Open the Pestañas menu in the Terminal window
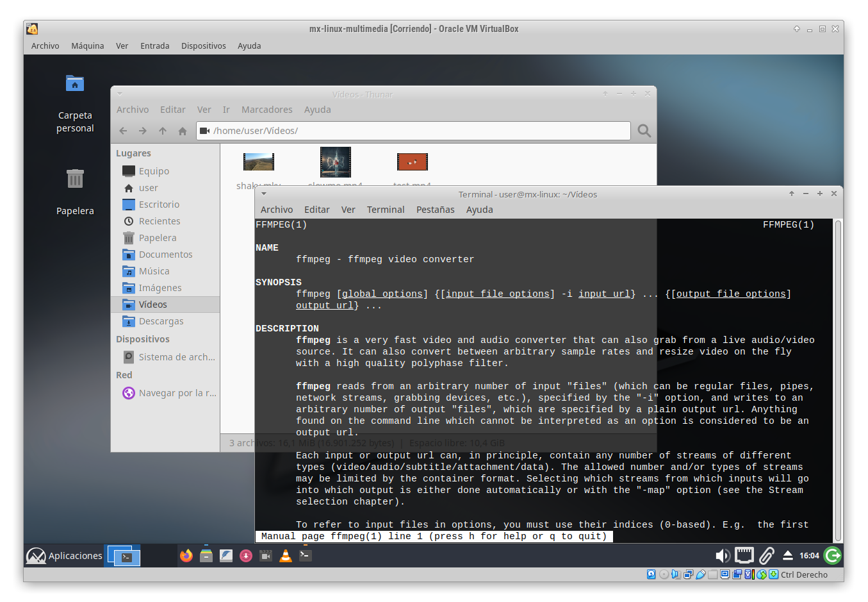868x602 pixels. coord(435,209)
